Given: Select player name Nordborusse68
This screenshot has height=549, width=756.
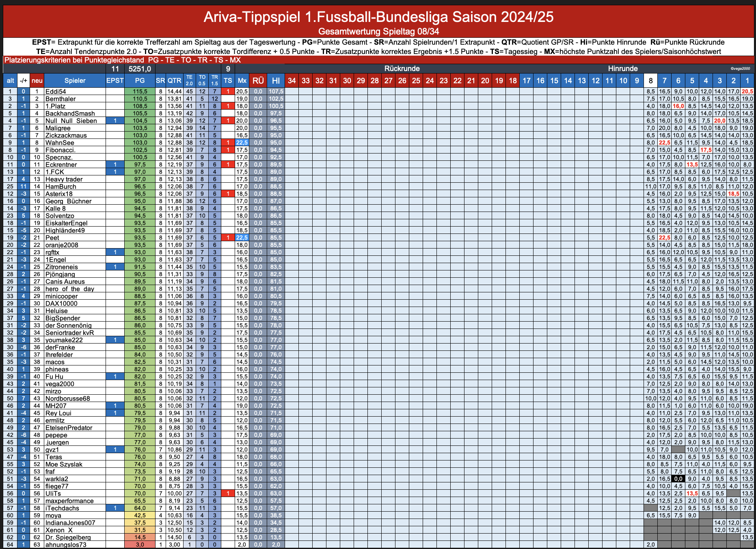Looking at the screenshot, I should coord(67,398).
